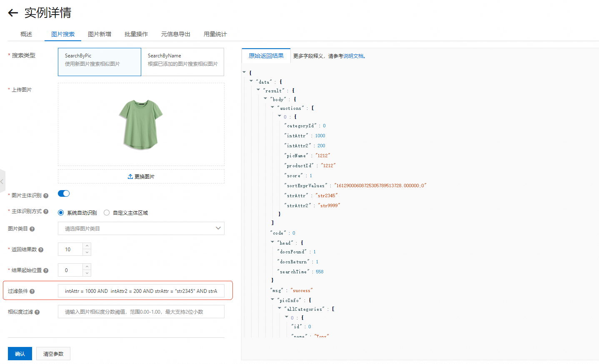The width and height of the screenshot is (599, 364).
Task: Click the upload icon beside 更换图片
Action: [130, 176]
